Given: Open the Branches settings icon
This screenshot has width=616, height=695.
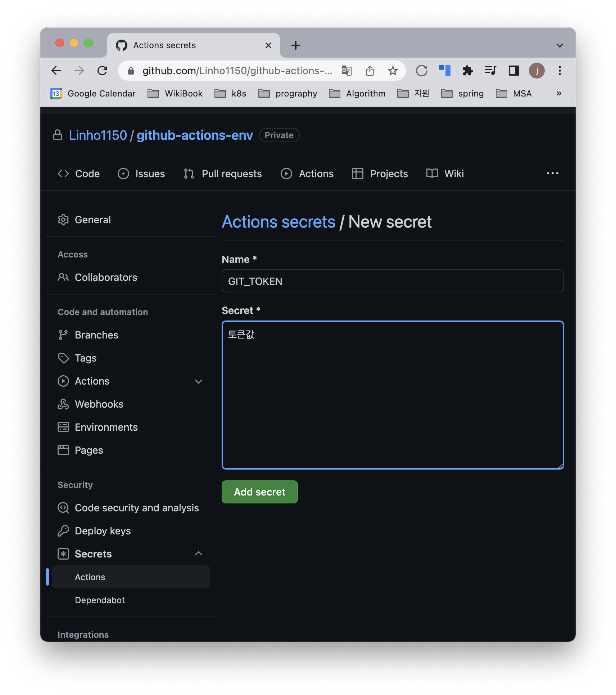Looking at the screenshot, I should pyautogui.click(x=63, y=335).
